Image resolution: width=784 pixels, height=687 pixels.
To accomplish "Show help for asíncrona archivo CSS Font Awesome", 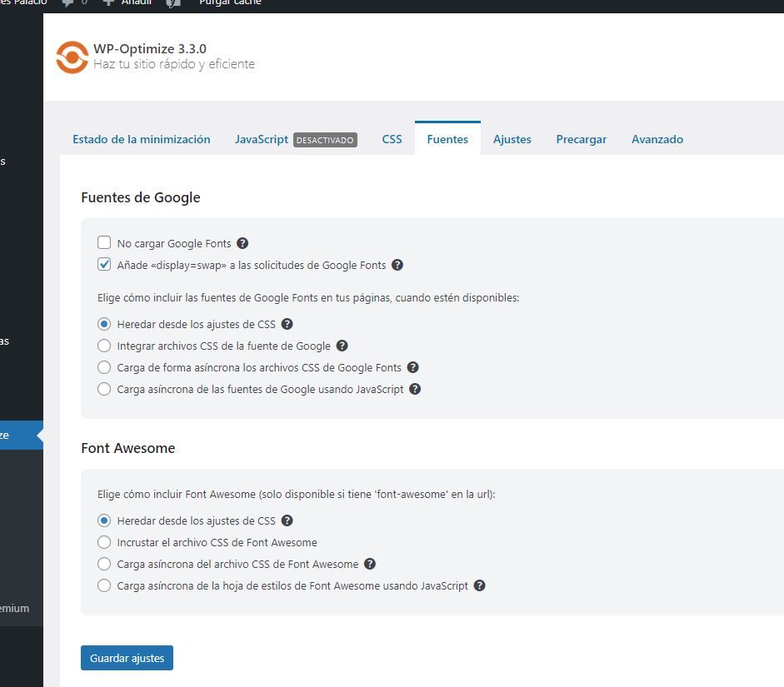I will pos(369,564).
